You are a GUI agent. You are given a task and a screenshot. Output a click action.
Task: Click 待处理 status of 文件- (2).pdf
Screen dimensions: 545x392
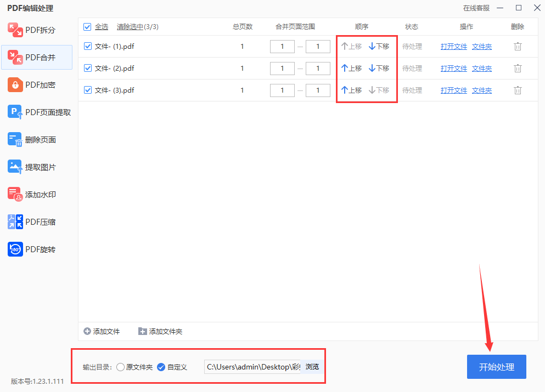[x=412, y=68]
